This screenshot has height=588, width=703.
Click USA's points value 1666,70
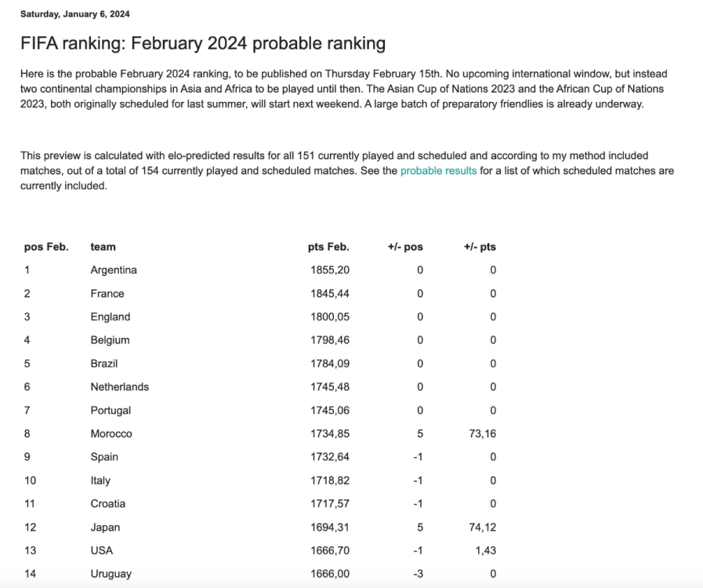point(330,550)
